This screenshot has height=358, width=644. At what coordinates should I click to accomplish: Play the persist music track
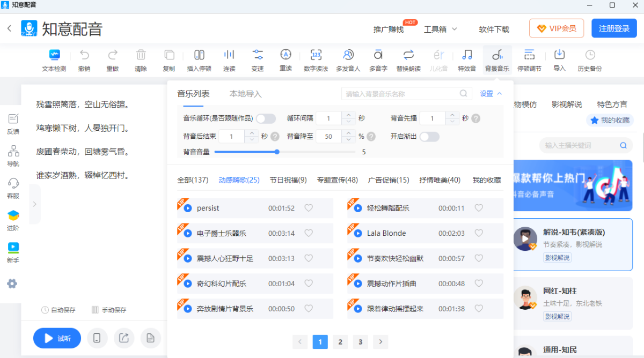pos(188,208)
